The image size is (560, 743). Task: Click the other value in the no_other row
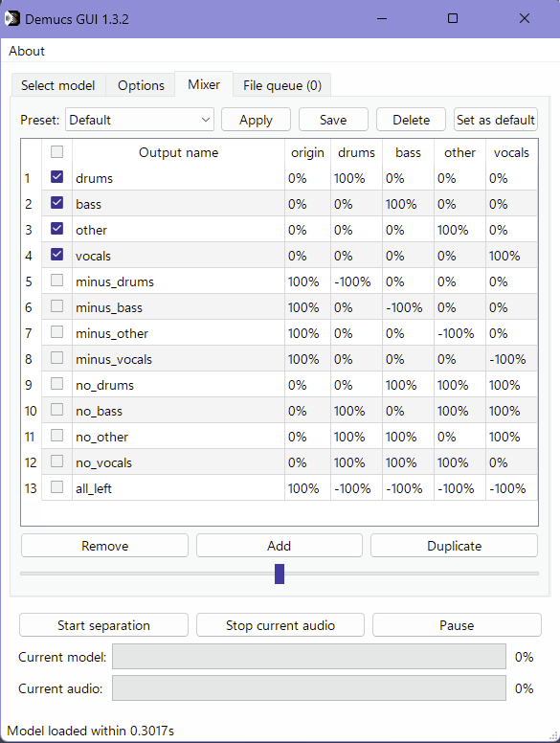click(459, 437)
